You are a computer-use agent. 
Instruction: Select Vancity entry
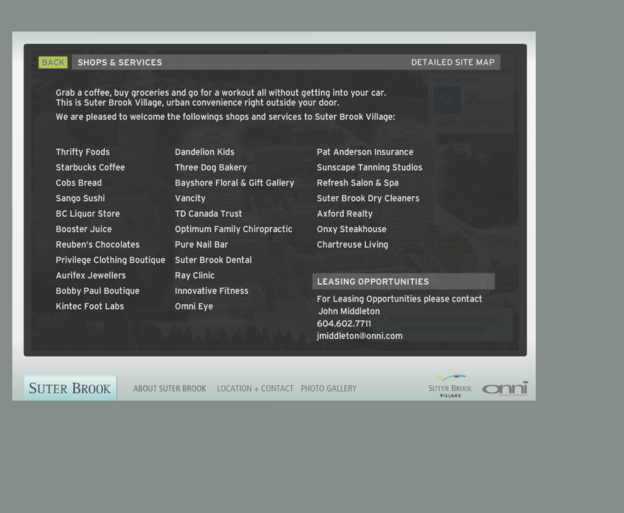190,199
